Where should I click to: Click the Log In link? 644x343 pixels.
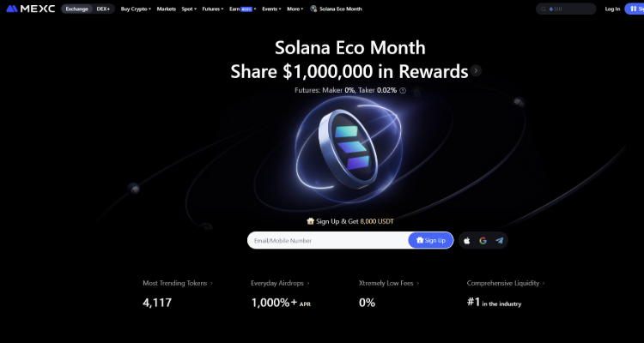point(612,9)
